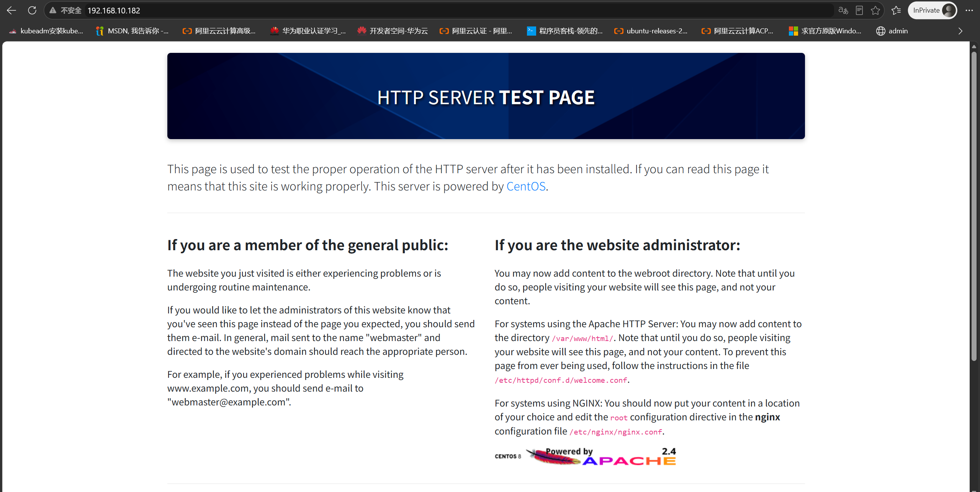Image resolution: width=980 pixels, height=492 pixels.
Task: Open the favorites list icon
Action: pos(896,10)
